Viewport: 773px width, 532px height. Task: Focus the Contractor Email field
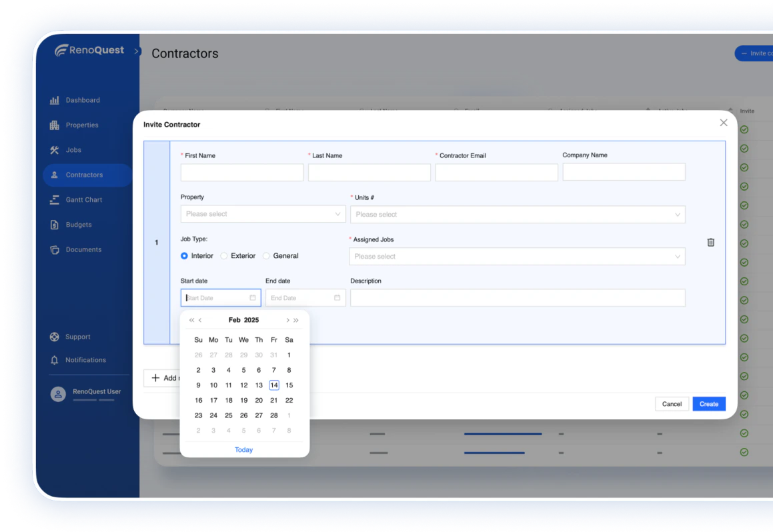pos(496,173)
